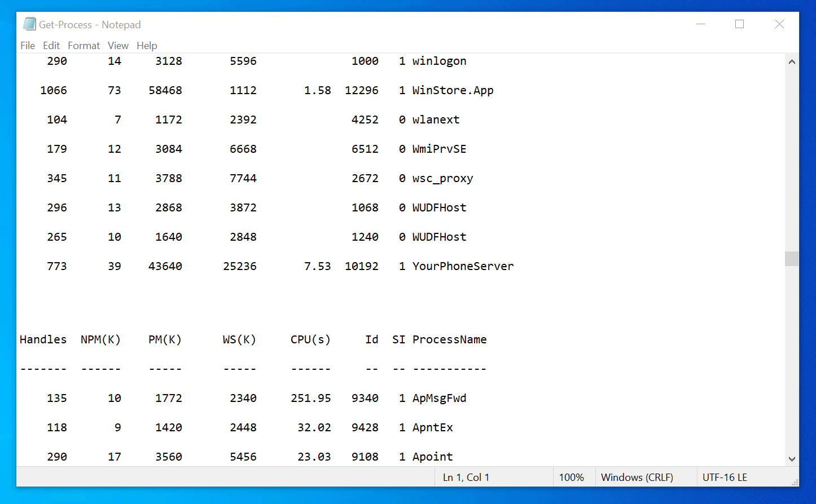
Task: Click the ProcessName column header
Action: click(450, 339)
